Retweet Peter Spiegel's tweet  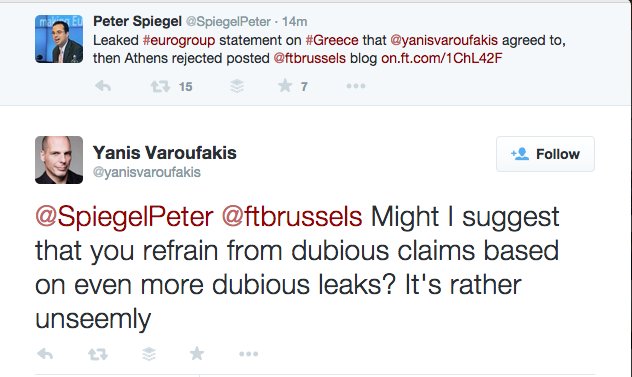160,86
